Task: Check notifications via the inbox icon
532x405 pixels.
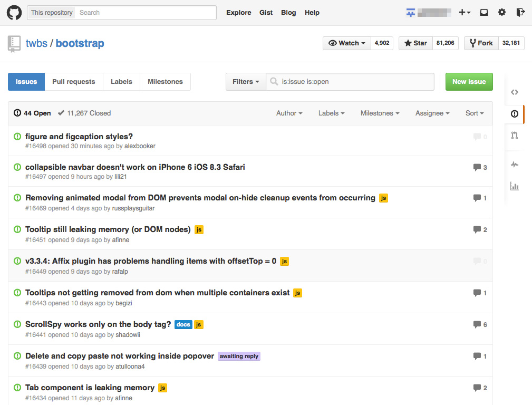Action: [483, 12]
